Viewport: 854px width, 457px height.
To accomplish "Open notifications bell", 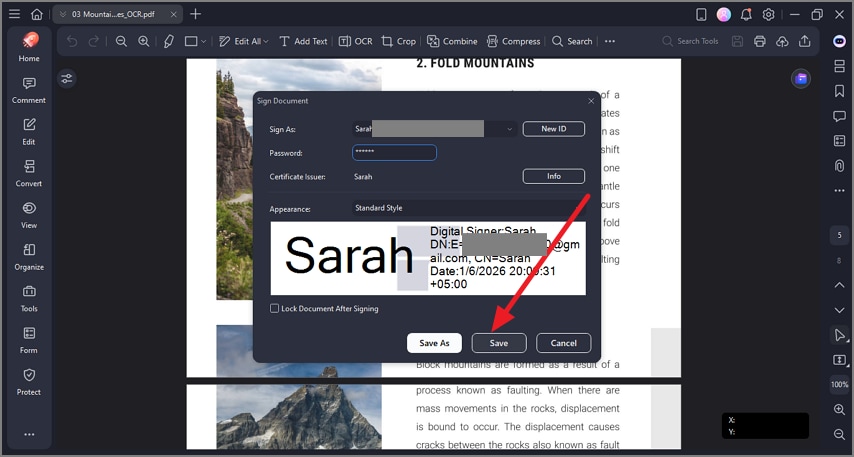I will (746, 15).
